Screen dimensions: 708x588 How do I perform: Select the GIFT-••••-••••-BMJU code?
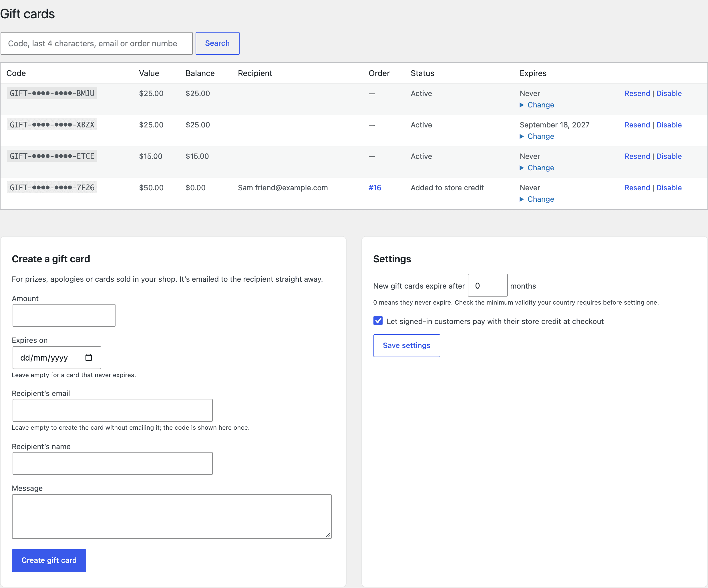52,93
